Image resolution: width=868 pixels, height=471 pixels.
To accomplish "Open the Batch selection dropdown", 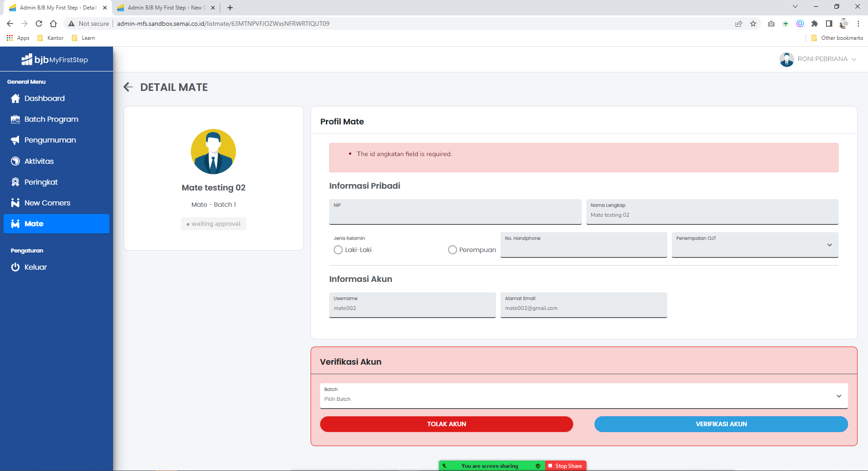I will pyautogui.click(x=584, y=396).
